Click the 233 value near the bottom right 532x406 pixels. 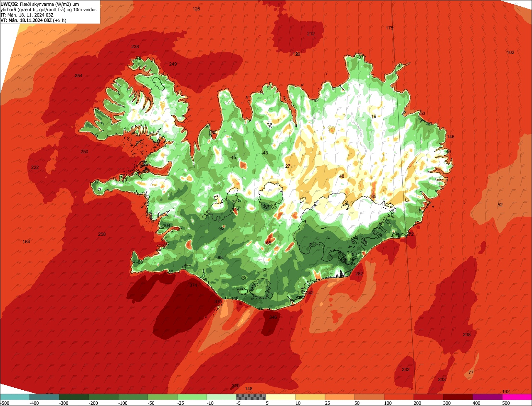click(x=442, y=380)
